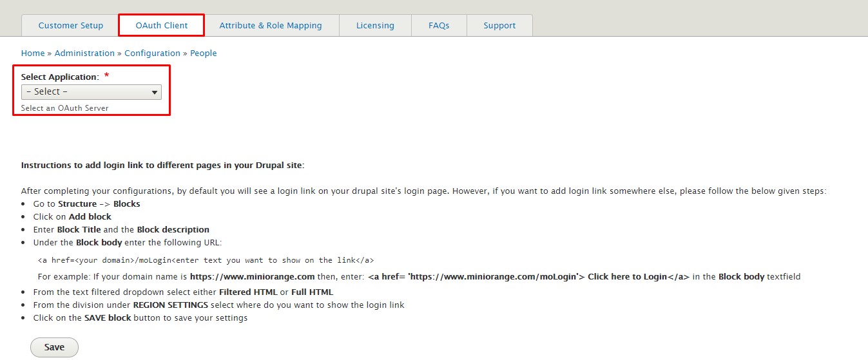Click the 'Under the Block body' instruction
868x360 pixels.
point(128,243)
